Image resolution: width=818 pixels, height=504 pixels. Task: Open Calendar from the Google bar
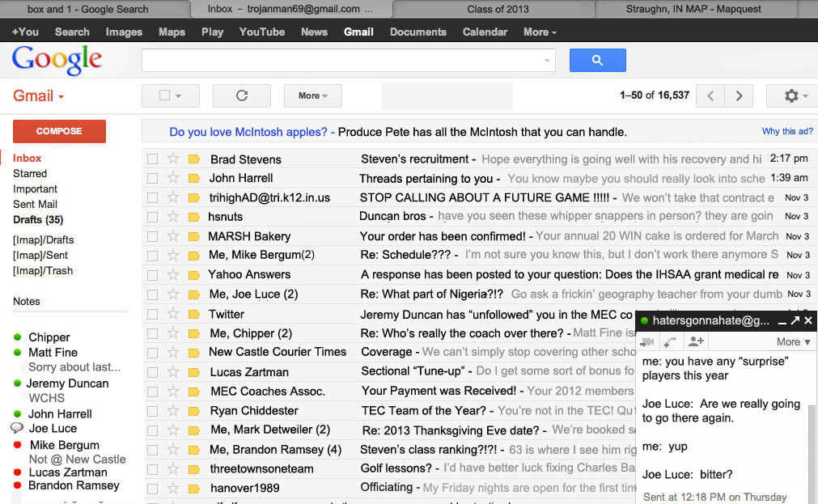coord(485,32)
